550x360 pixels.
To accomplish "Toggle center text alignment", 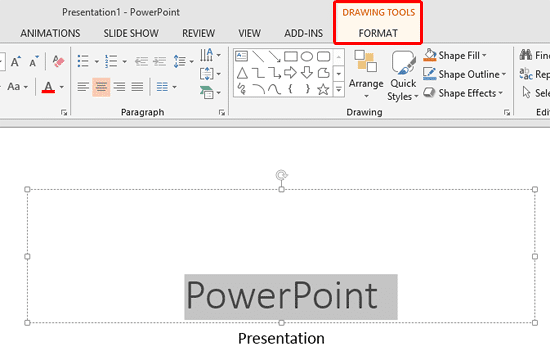I will click(x=101, y=87).
